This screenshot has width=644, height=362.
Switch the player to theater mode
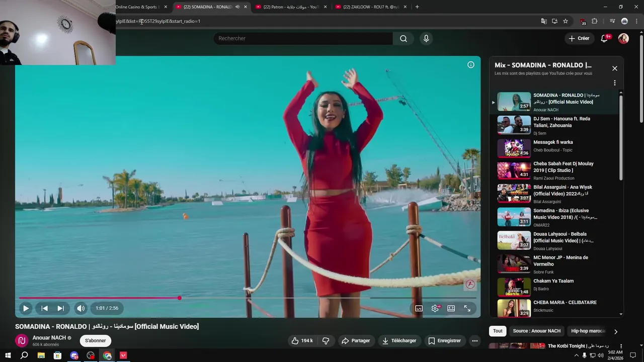point(451,308)
